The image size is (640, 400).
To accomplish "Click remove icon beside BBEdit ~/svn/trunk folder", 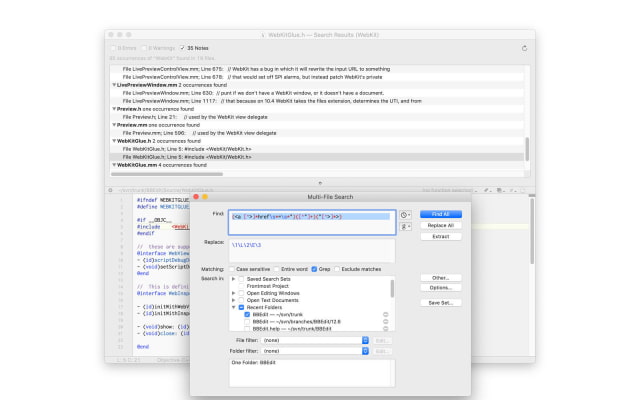I will click(x=386, y=314).
